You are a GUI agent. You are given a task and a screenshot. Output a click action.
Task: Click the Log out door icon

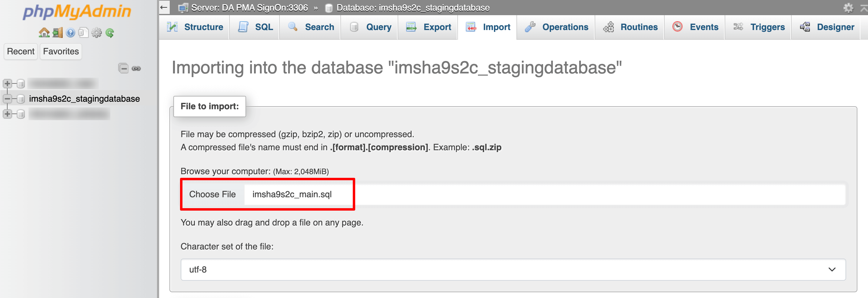tap(57, 33)
